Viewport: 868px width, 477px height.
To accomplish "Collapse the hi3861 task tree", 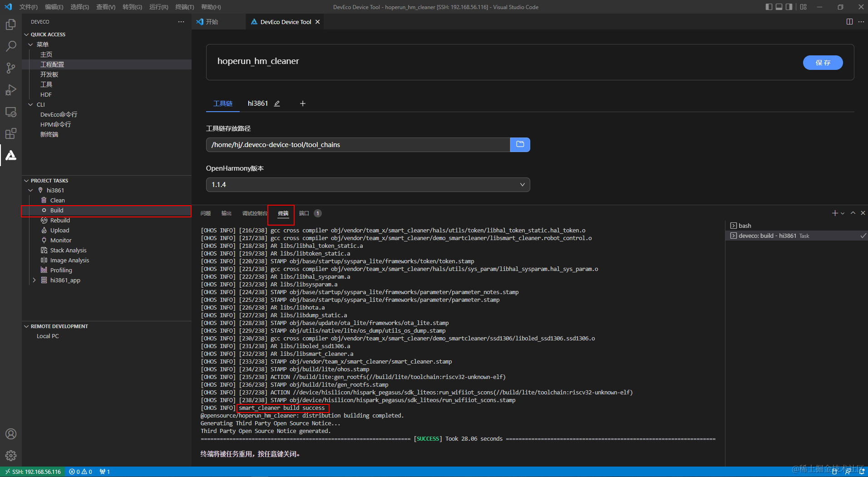I will point(30,191).
